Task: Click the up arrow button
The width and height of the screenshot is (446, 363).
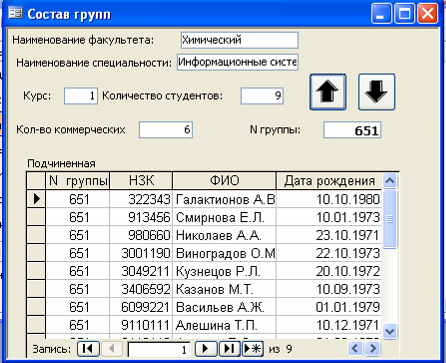Action: [x=328, y=92]
